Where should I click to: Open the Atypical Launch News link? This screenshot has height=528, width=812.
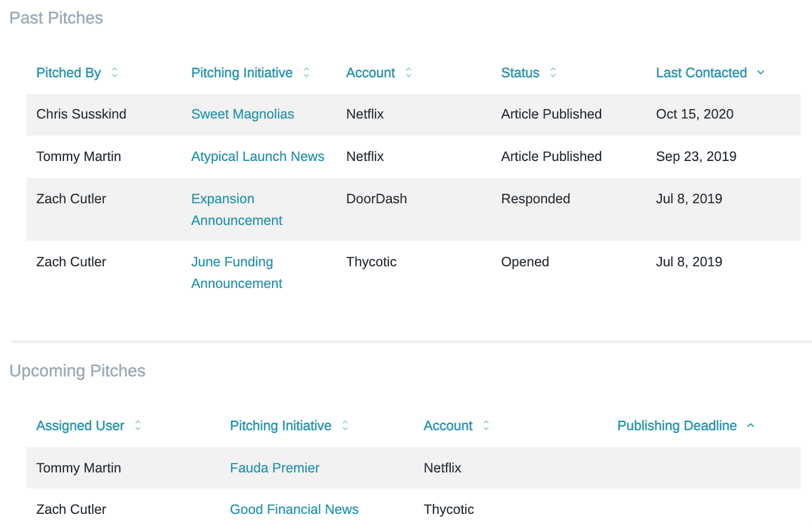[258, 156]
